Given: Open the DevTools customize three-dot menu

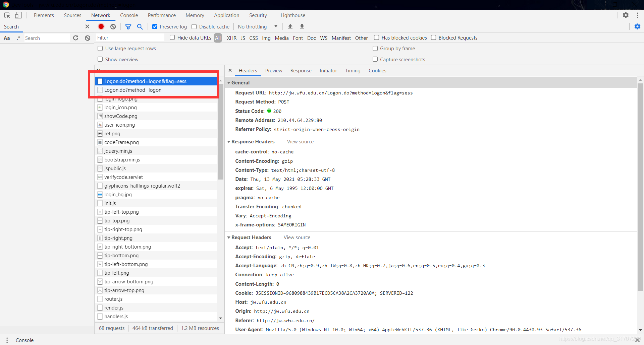Looking at the screenshot, I should [x=637, y=15].
